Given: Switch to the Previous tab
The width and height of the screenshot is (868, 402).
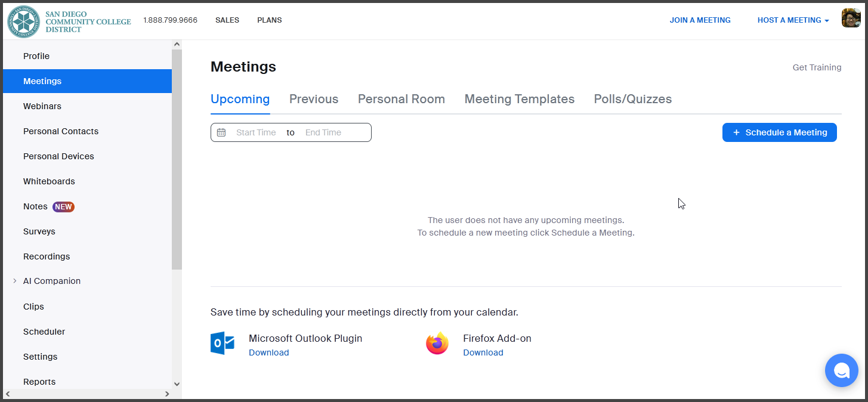Looking at the screenshot, I should pyautogui.click(x=313, y=98).
